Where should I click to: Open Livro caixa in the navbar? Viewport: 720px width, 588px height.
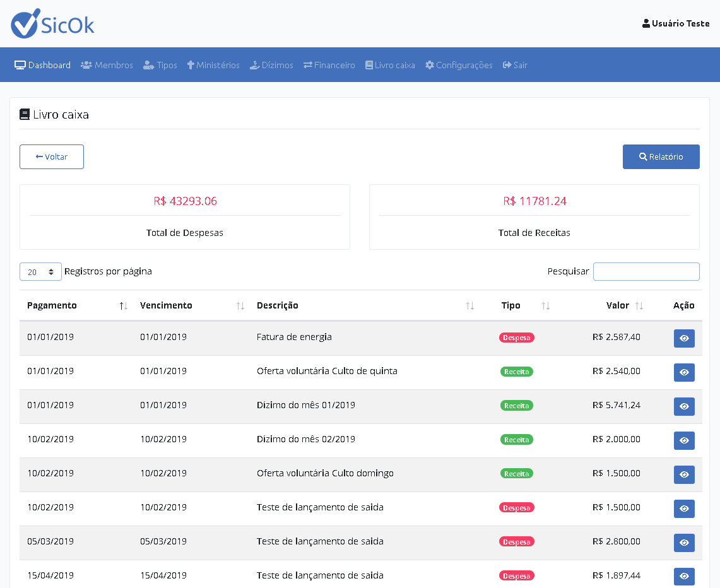tap(390, 65)
